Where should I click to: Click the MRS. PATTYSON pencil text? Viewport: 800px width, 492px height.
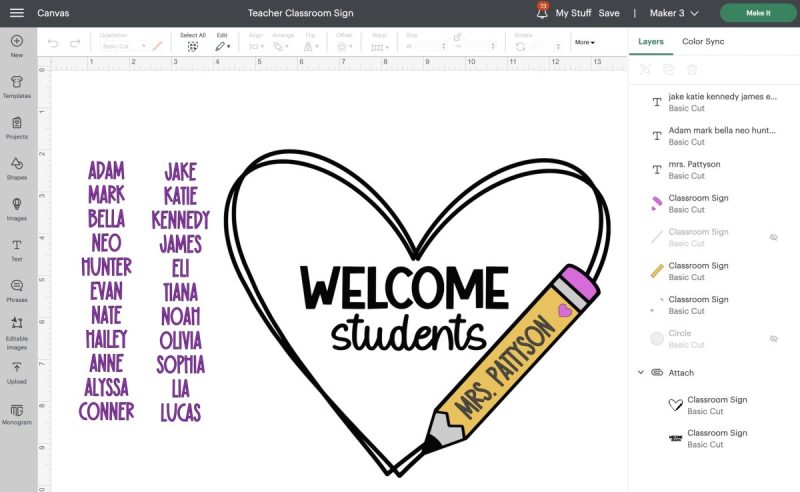[505, 365]
